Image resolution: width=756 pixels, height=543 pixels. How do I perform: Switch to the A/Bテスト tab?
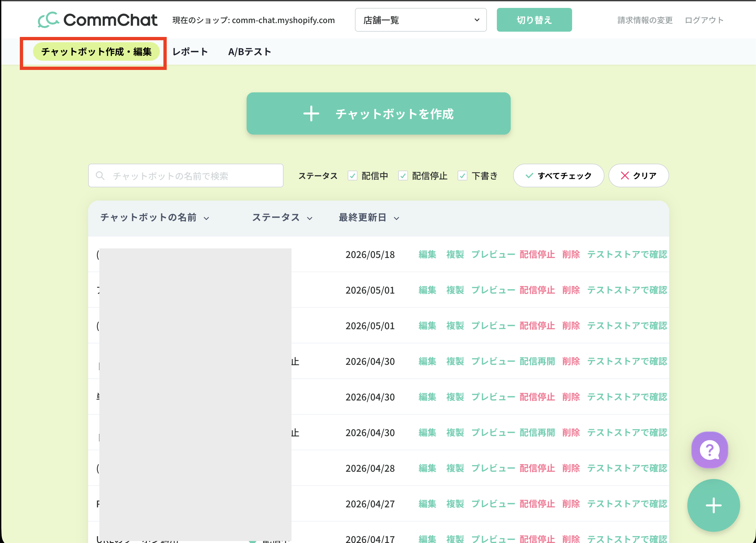point(250,52)
